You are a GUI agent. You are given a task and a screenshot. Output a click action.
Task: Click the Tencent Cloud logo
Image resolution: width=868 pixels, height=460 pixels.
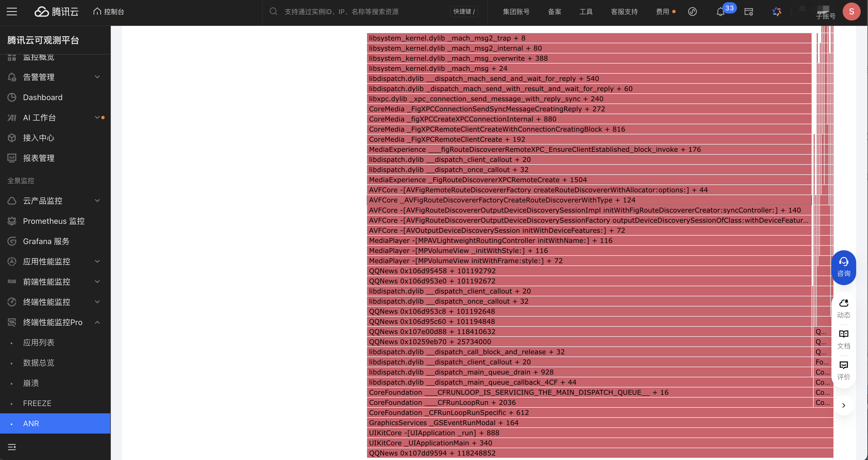(57, 12)
